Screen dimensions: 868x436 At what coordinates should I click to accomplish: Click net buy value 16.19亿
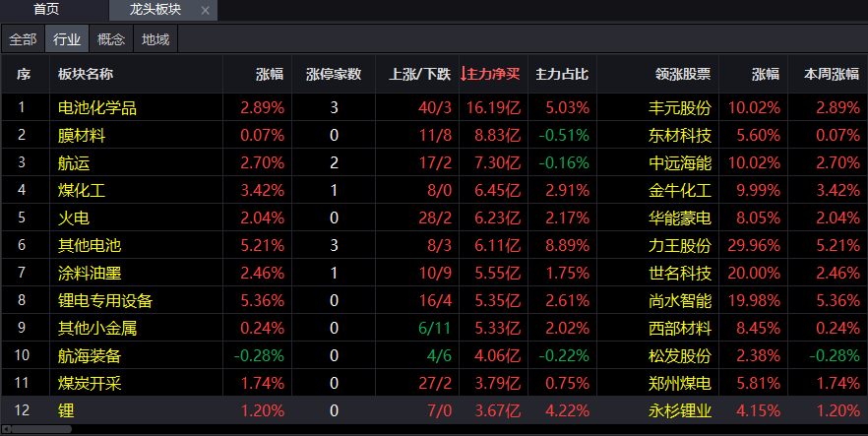click(x=493, y=107)
